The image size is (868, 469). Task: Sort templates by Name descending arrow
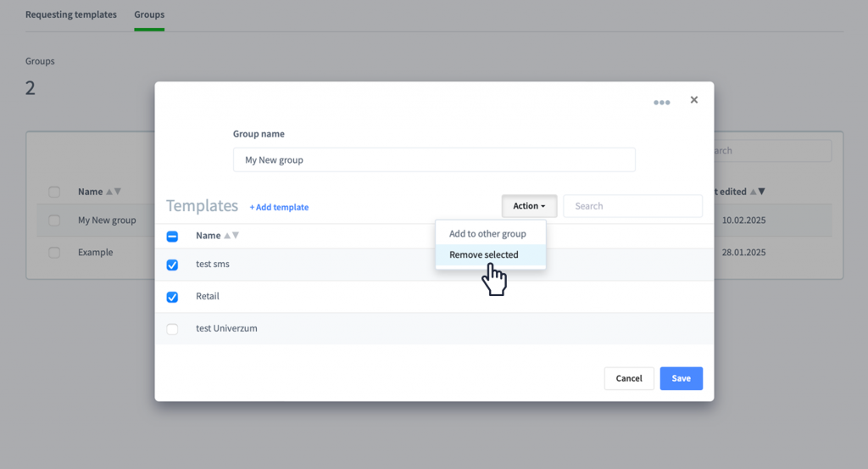click(236, 235)
